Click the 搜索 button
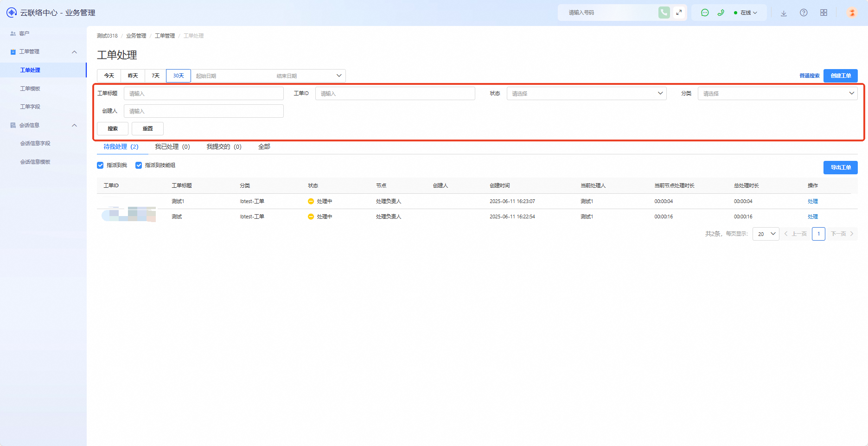This screenshot has width=868, height=446. click(x=113, y=128)
